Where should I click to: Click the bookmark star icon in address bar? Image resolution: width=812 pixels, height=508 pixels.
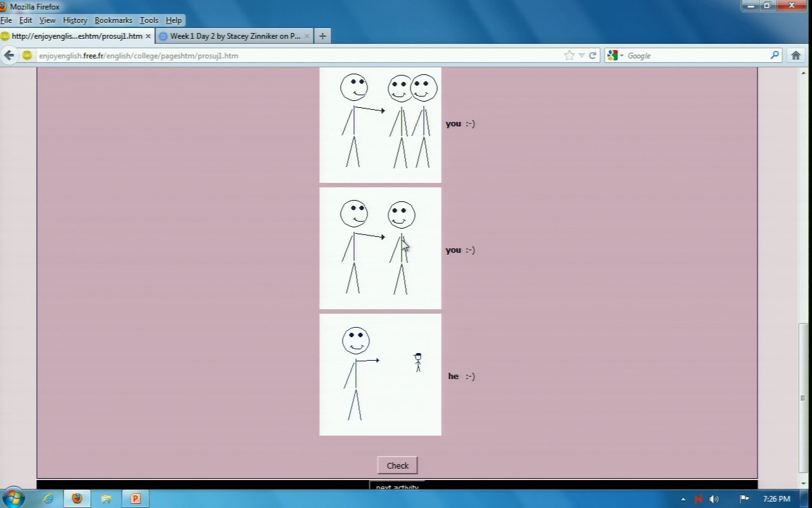[569, 55]
